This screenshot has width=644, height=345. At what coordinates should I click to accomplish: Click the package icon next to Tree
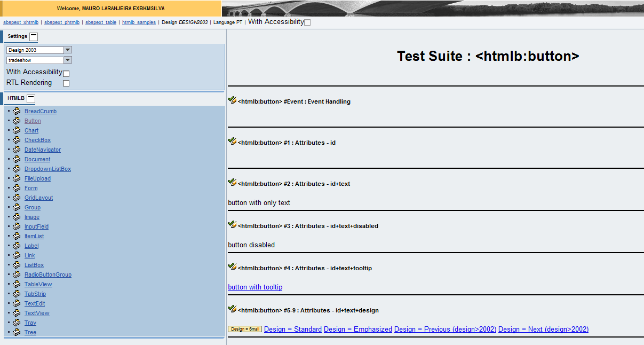(17, 332)
